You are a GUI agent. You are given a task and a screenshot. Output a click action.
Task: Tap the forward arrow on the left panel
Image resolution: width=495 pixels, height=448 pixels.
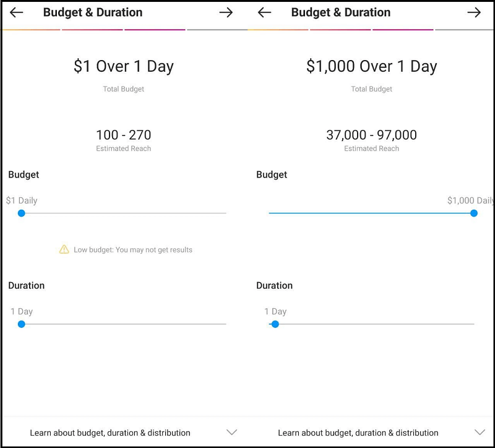(226, 12)
